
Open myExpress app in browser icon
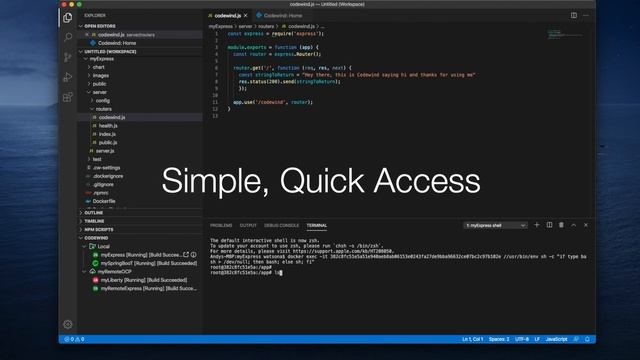186,255
